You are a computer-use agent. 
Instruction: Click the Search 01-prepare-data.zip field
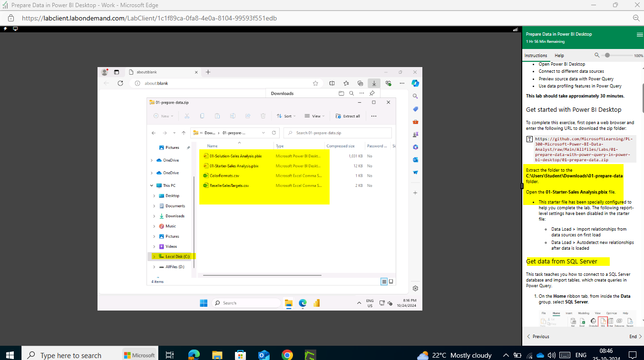(x=338, y=133)
